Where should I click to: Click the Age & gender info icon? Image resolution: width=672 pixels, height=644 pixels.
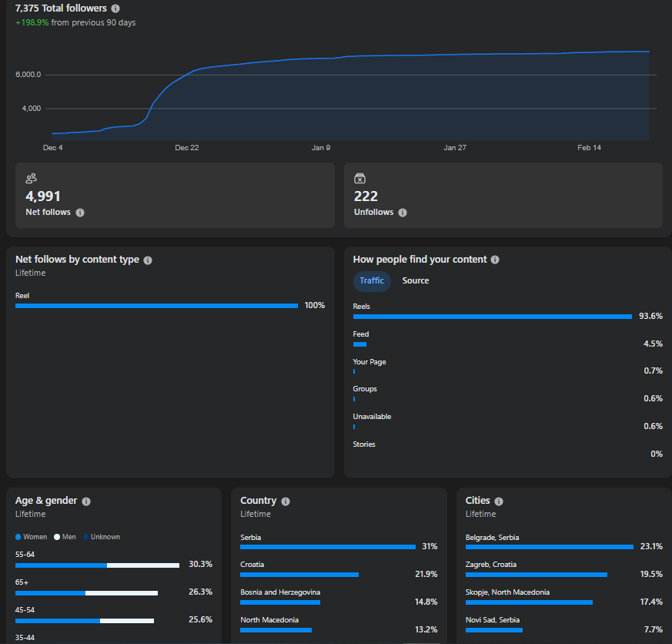tap(86, 501)
